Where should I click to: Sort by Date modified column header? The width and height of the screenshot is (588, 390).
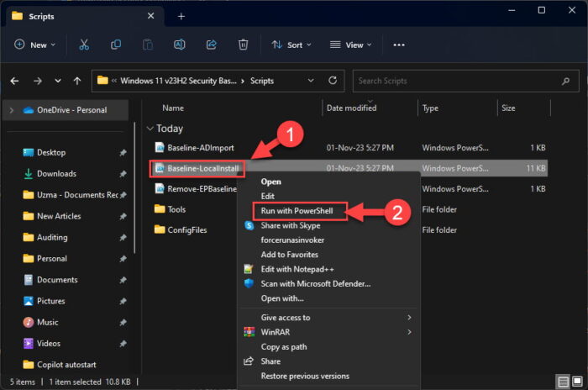(351, 108)
